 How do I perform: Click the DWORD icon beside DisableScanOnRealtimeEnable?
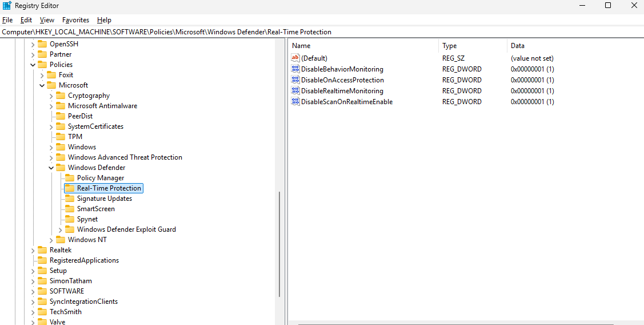295,102
